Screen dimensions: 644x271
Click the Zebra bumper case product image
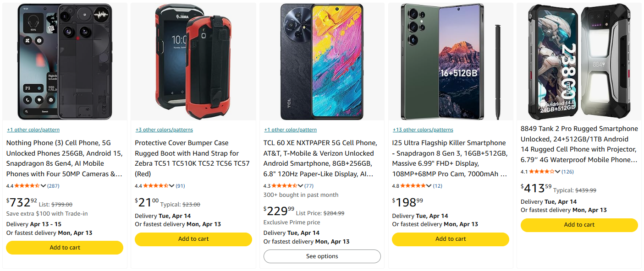[x=193, y=62]
